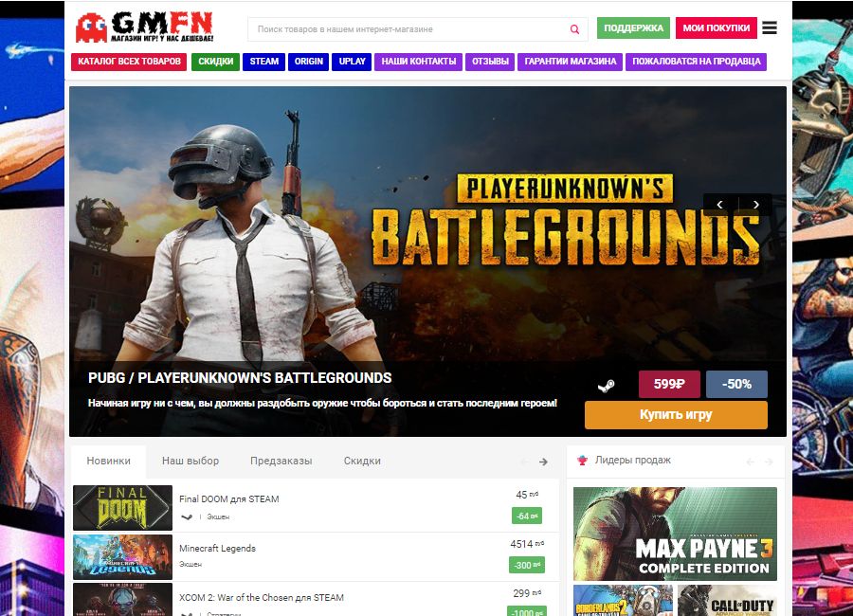Switch to the Предзаказы tab
This screenshot has width=853, height=616.
coord(281,461)
